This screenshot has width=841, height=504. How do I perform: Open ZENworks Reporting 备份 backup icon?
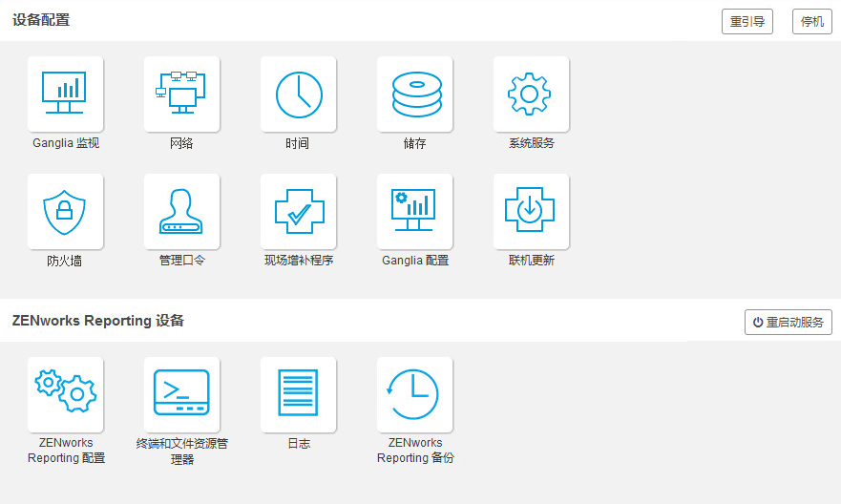414,394
